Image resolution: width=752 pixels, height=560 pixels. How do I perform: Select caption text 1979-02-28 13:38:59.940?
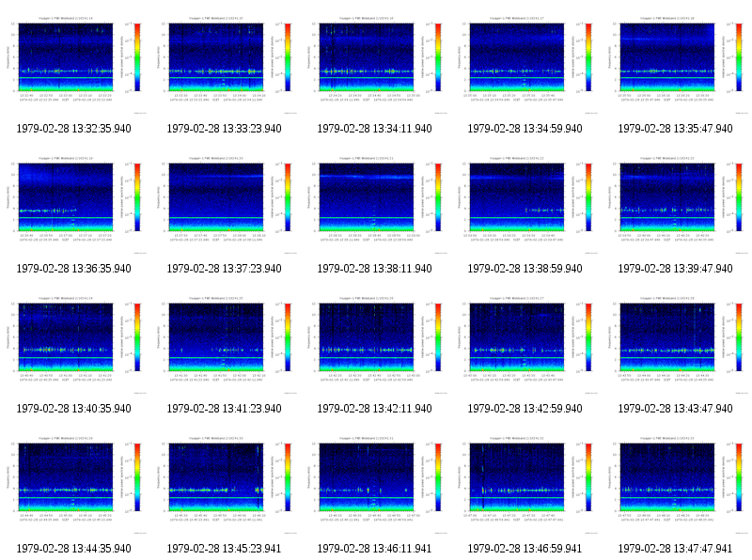click(x=525, y=269)
